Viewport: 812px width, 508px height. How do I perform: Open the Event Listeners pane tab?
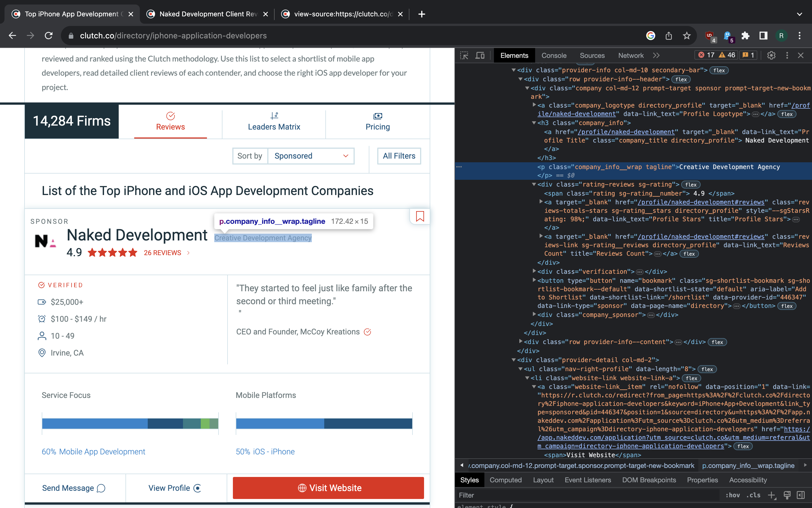tap(588, 480)
